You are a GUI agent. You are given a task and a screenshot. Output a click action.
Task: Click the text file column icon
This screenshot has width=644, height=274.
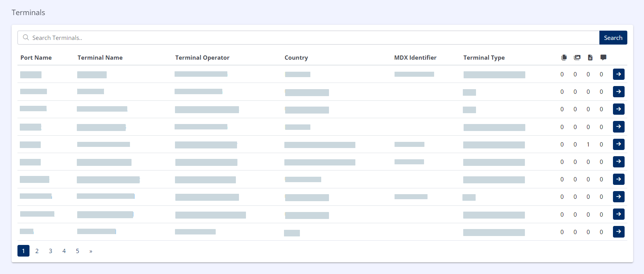click(x=590, y=57)
